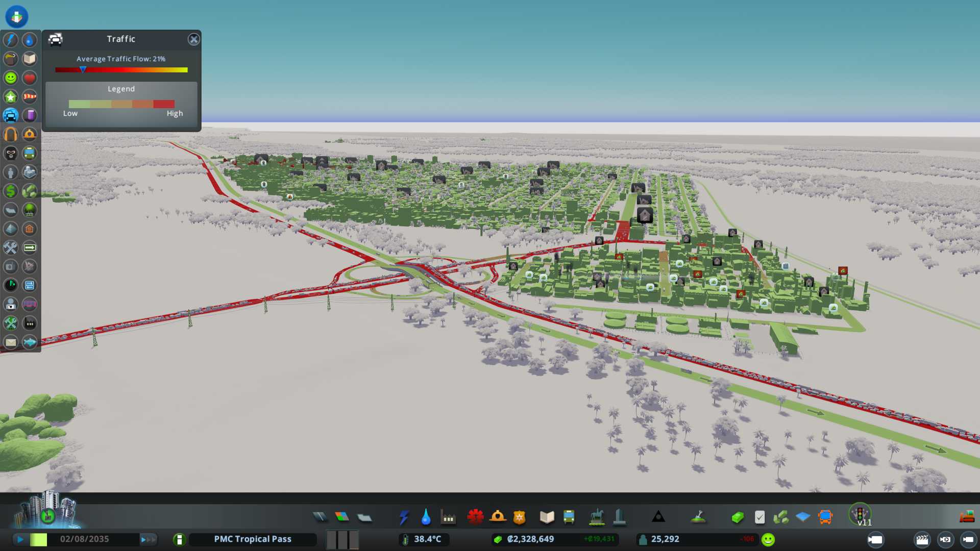Toggle the active Traffic info view
980x551 pixels.
pos(11,115)
